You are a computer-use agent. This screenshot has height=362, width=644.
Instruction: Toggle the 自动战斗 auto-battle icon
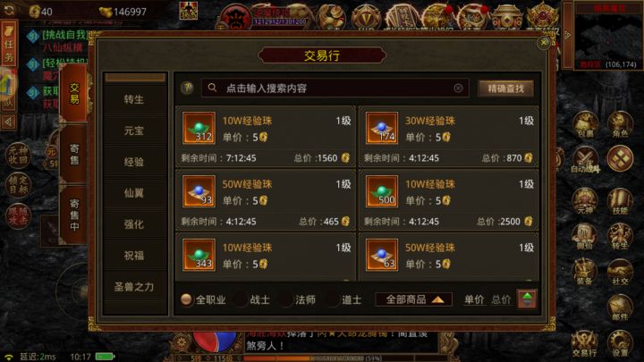click(585, 159)
